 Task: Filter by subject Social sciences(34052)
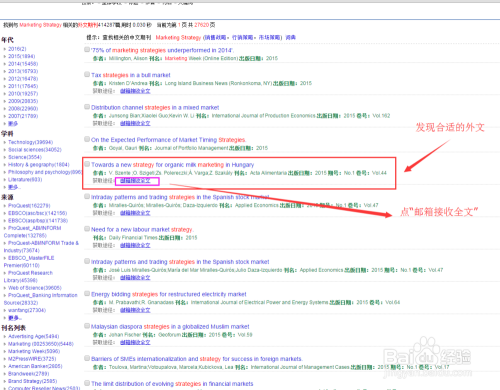[35, 150]
